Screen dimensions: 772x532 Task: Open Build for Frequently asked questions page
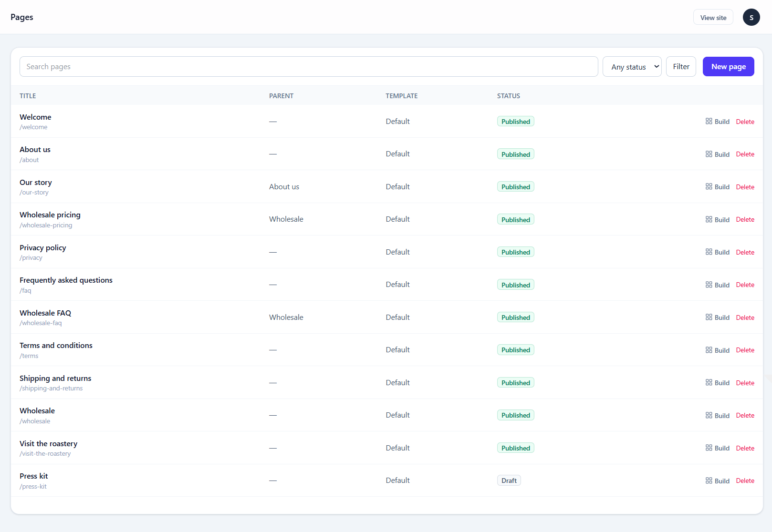tap(717, 285)
